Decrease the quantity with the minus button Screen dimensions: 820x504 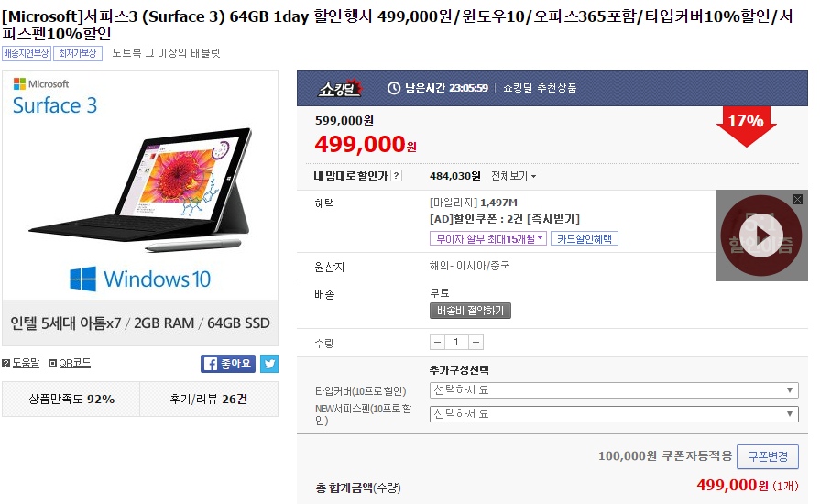[438, 343]
